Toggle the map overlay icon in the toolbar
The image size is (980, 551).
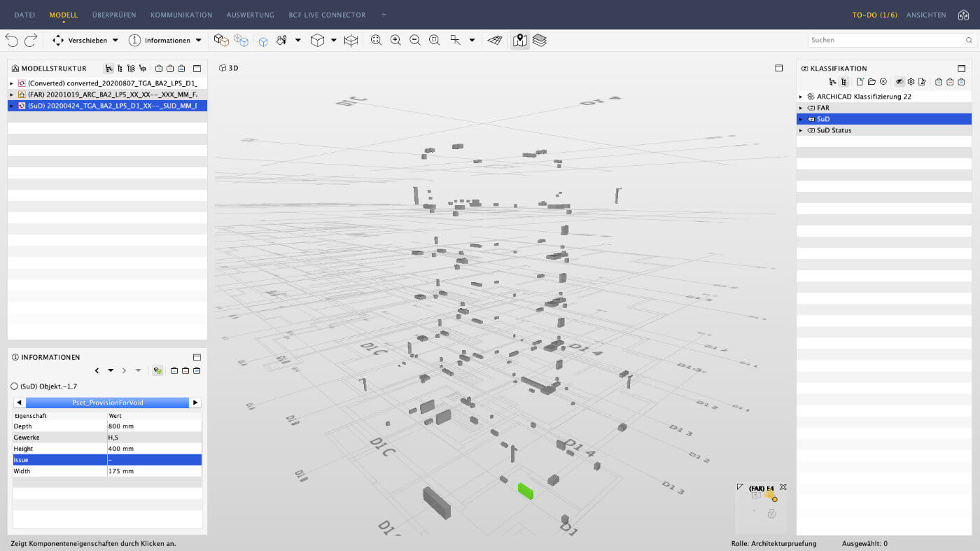(519, 40)
